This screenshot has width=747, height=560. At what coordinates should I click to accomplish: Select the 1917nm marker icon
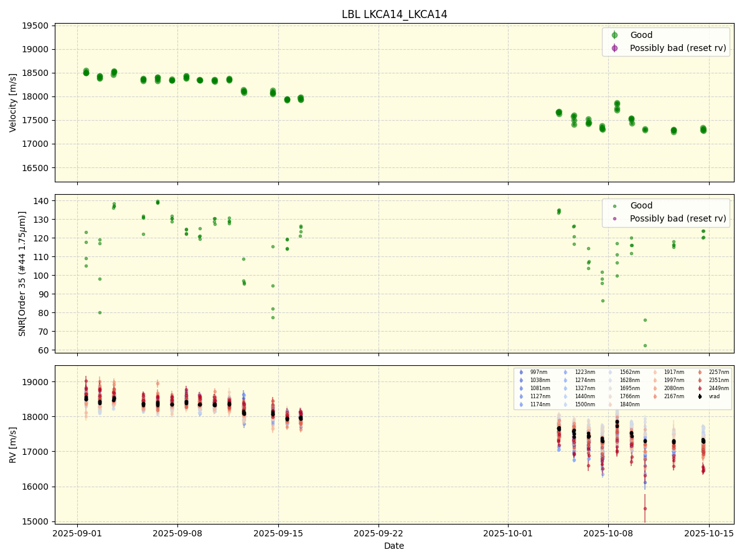[655, 372]
